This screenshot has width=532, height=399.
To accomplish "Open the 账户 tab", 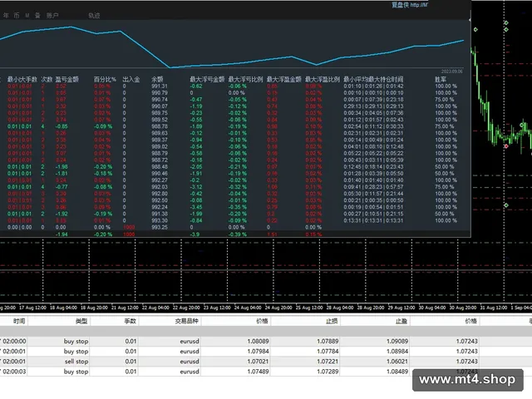I will coord(52,15).
